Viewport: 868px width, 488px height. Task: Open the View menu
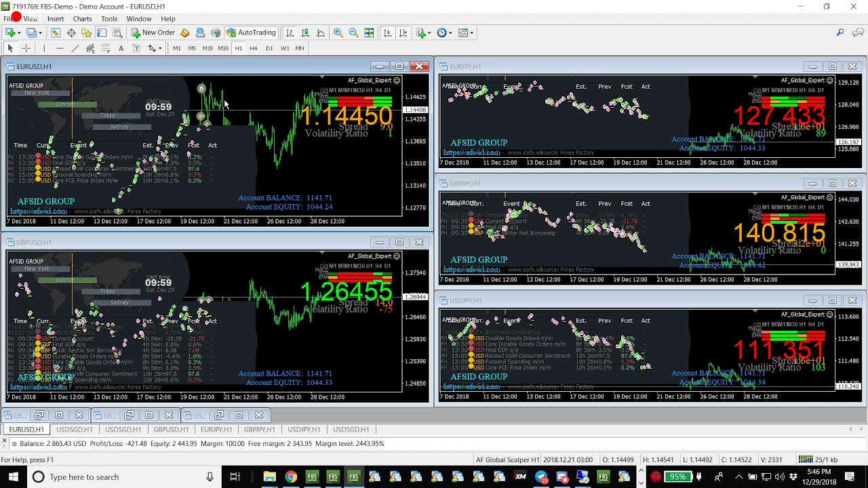(x=31, y=19)
